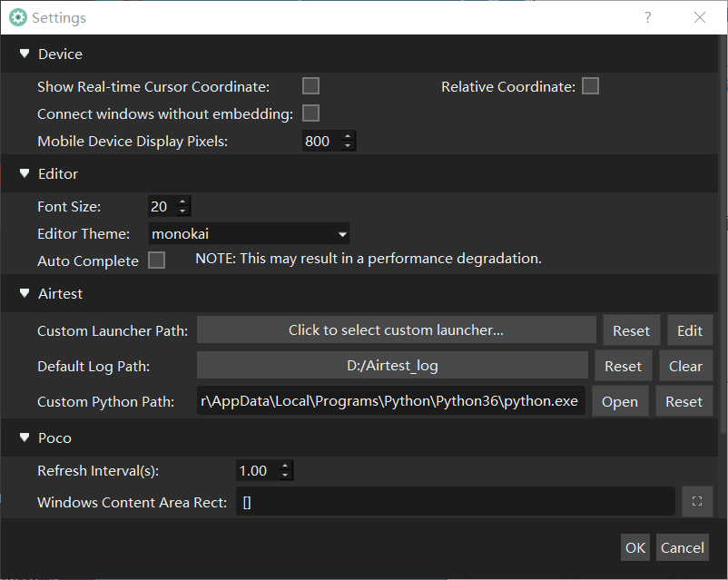Click the Mobile Device Display Pixels stepper
The width and height of the screenshot is (728, 580).
(348, 141)
